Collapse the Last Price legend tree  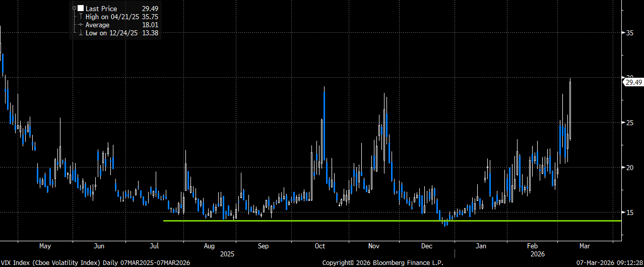click(74, 9)
